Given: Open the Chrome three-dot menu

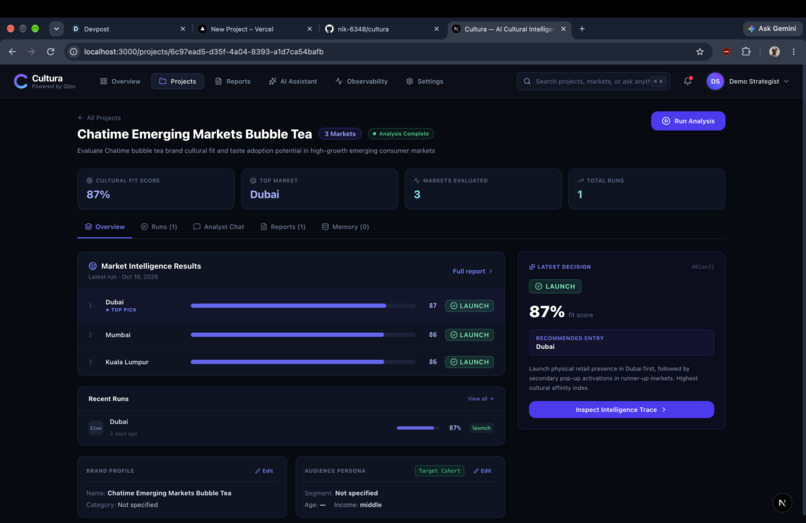Looking at the screenshot, I should (x=794, y=51).
